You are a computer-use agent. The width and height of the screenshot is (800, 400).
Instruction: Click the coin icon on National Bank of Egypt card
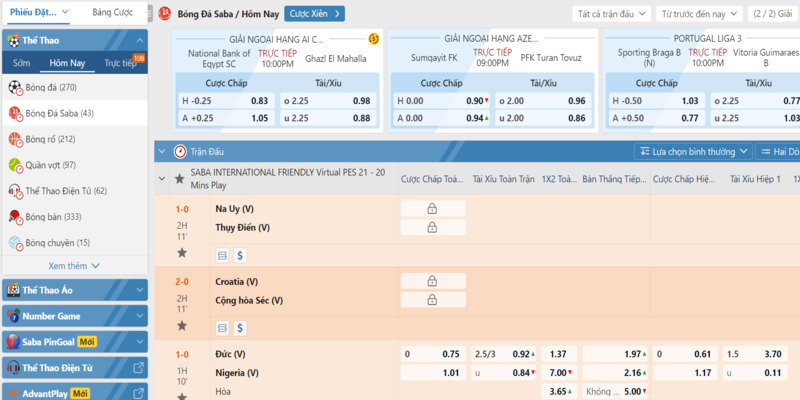pyautogui.click(x=374, y=39)
